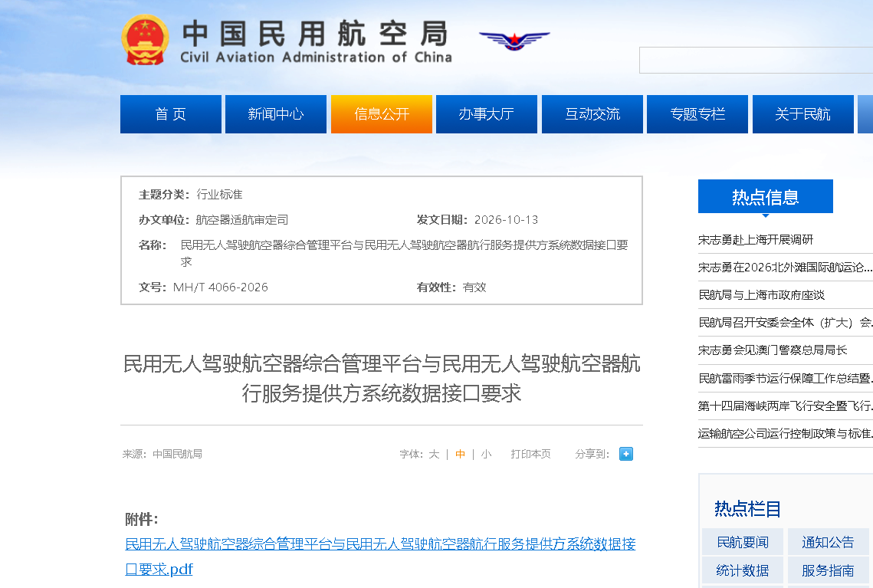The image size is (873, 588).
Task: Open the share plus icon
Action: (625, 454)
